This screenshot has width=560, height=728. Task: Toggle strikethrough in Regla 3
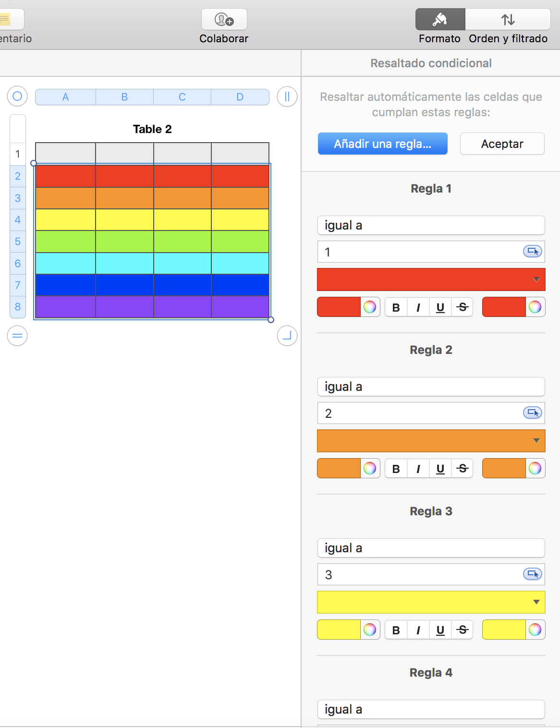(x=463, y=630)
